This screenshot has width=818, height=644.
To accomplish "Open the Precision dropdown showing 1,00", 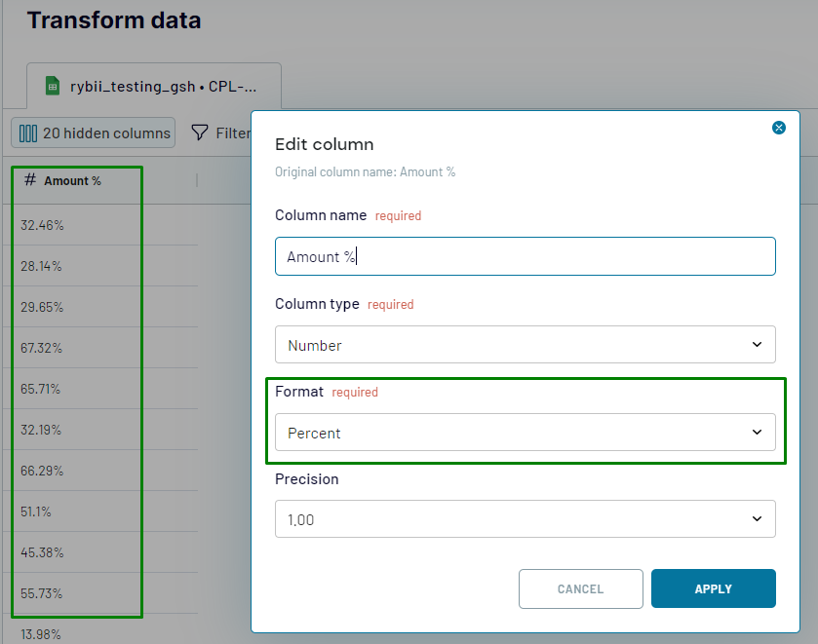I will [x=525, y=519].
